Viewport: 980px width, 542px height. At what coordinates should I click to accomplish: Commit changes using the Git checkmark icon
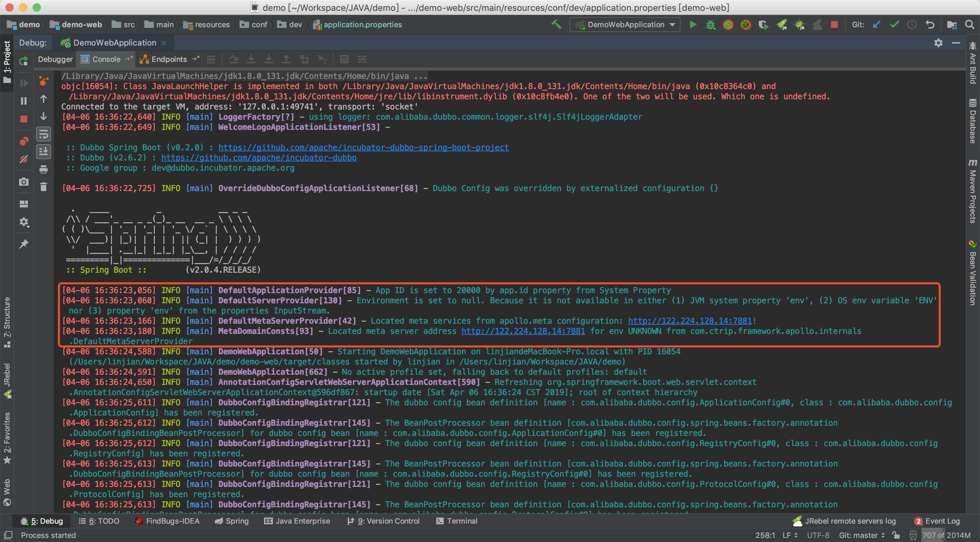click(894, 24)
